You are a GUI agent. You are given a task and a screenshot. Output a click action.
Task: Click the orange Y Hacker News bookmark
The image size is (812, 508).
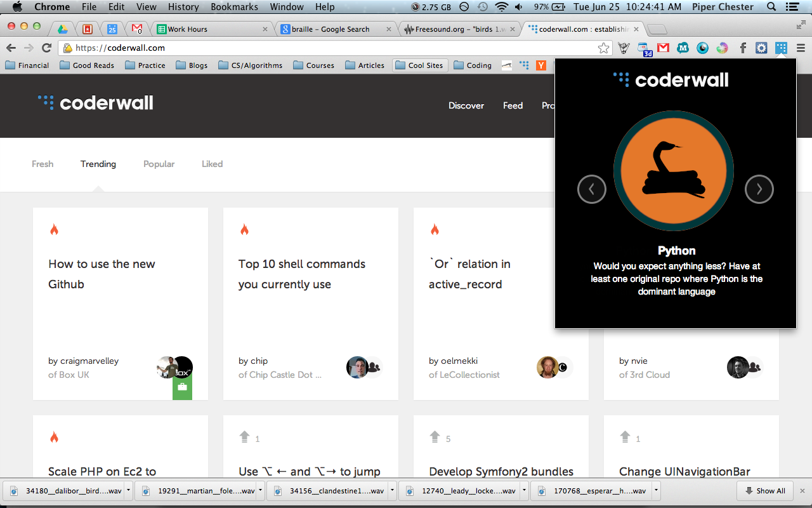point(541,65)
